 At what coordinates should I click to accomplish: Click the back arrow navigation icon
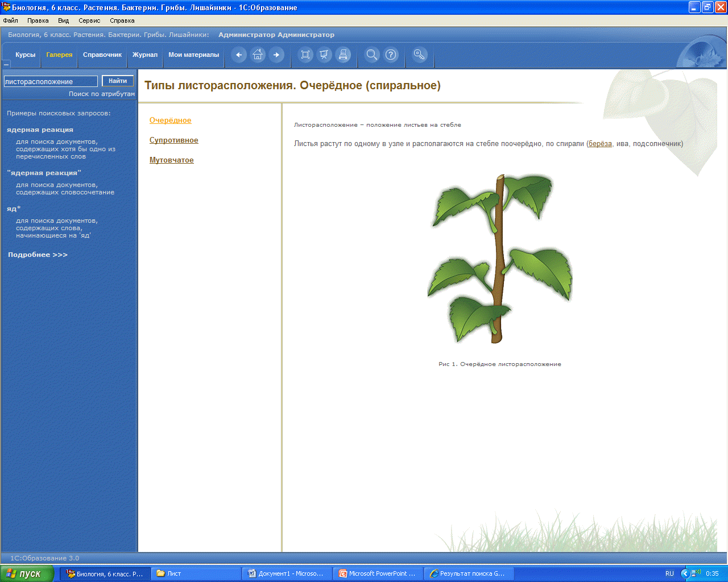click(x=239, y=55)
